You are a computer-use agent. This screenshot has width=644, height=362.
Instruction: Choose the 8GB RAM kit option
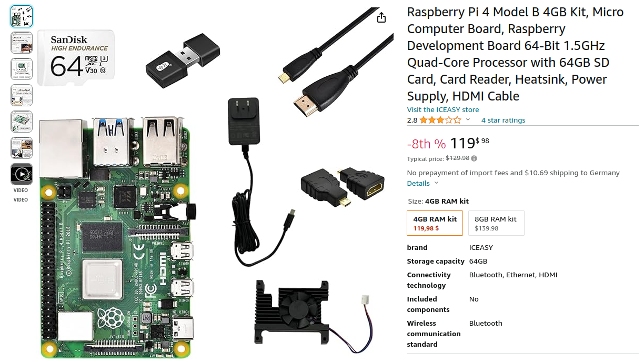pos(496,223)
